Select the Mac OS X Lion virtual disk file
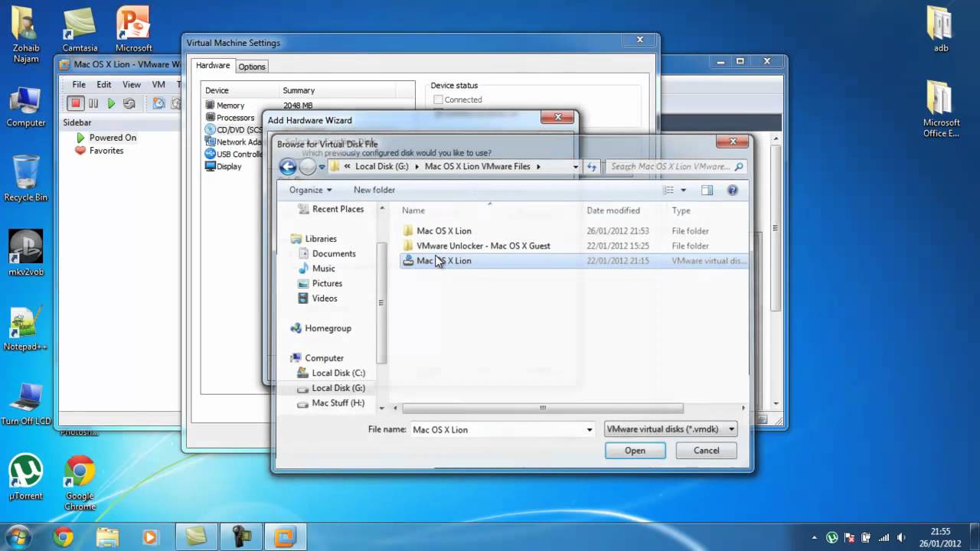Viewport: 980px width, 551px height. (574, 261)
